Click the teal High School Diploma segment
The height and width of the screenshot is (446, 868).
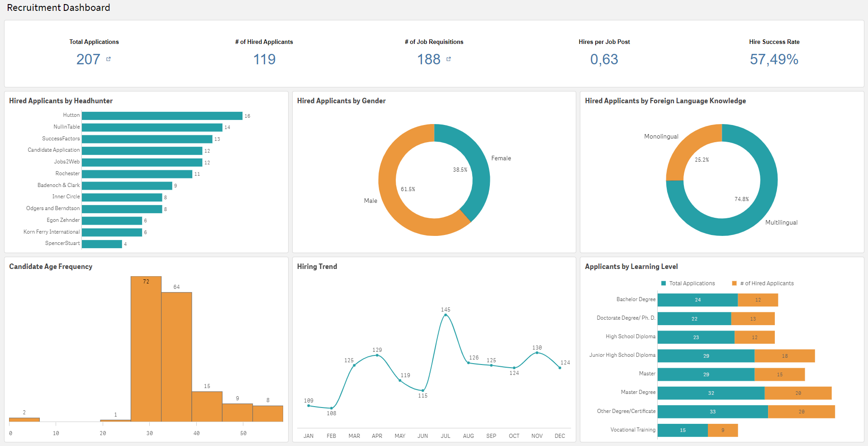(696, 337)
